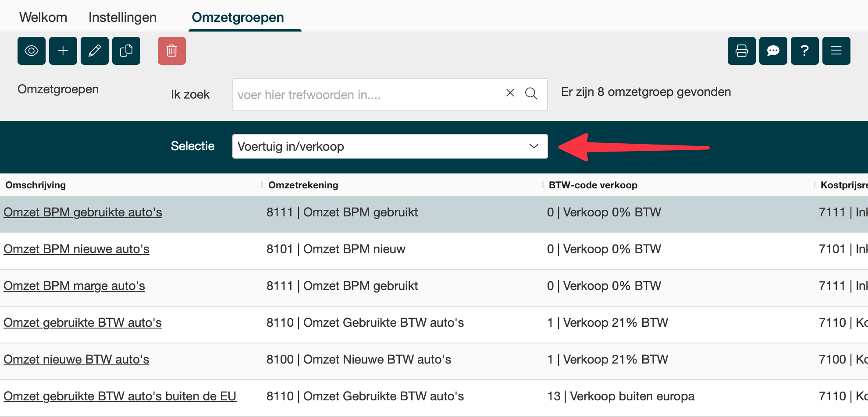Expand the Selectie dropdown Voertuig in/verkoop
The height and width of the screenshot is (417, 868).
390,146
